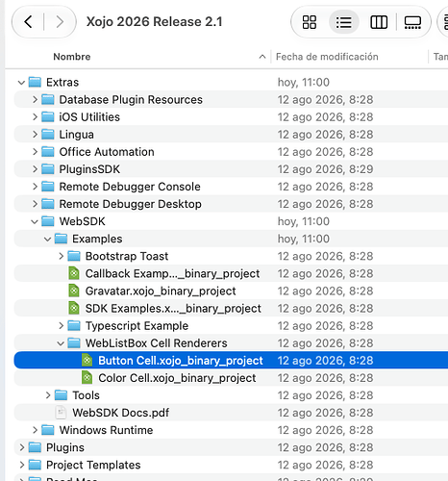Screen dimensions: 448x481
Task: Go back with the left arrow
Action: (x=28, y=22)
